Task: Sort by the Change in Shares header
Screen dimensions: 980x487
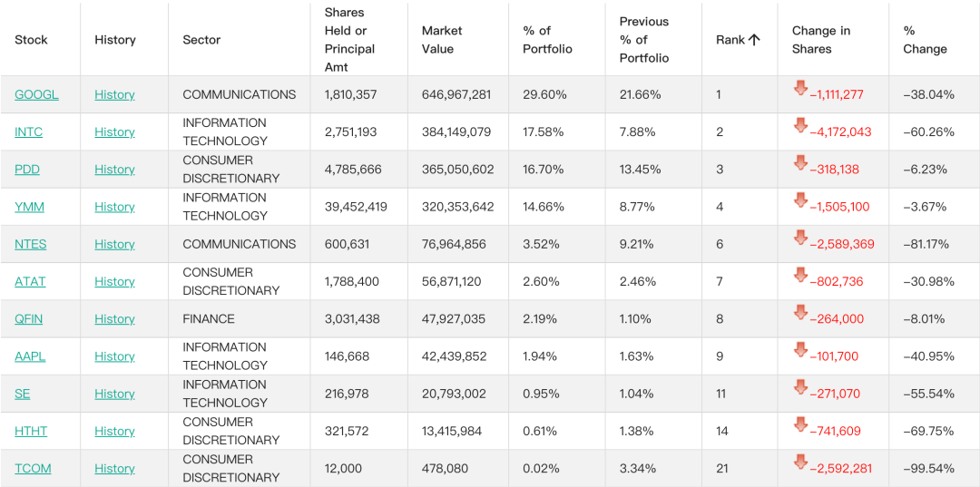Action: tap(820, 40)
